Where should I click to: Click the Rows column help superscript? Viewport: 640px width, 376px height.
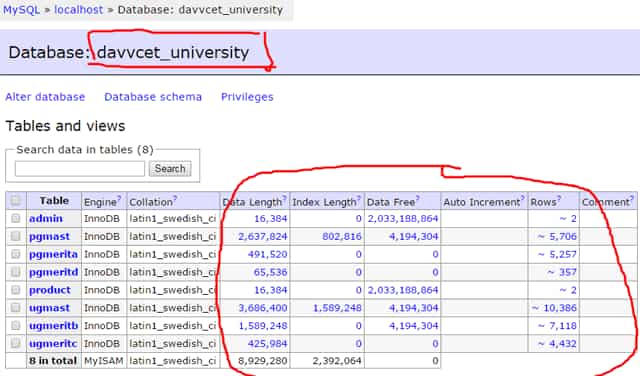click(x=559, y=198)
